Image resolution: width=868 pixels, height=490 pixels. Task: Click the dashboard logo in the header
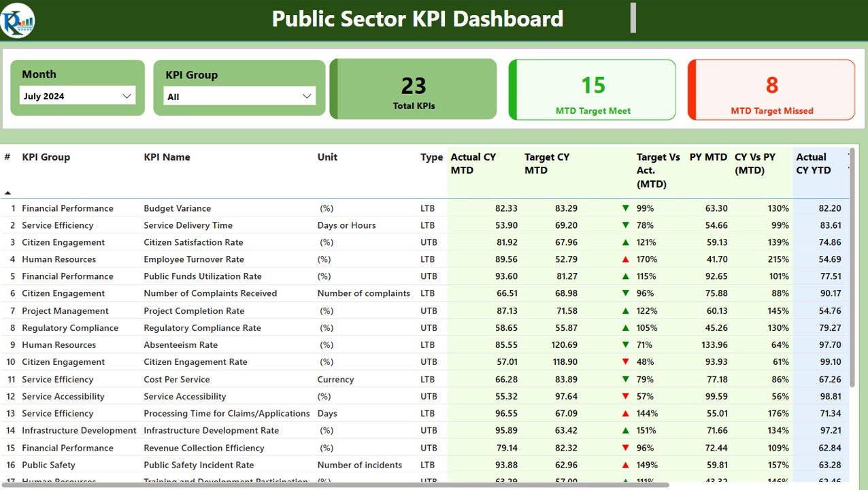[18, 20]
